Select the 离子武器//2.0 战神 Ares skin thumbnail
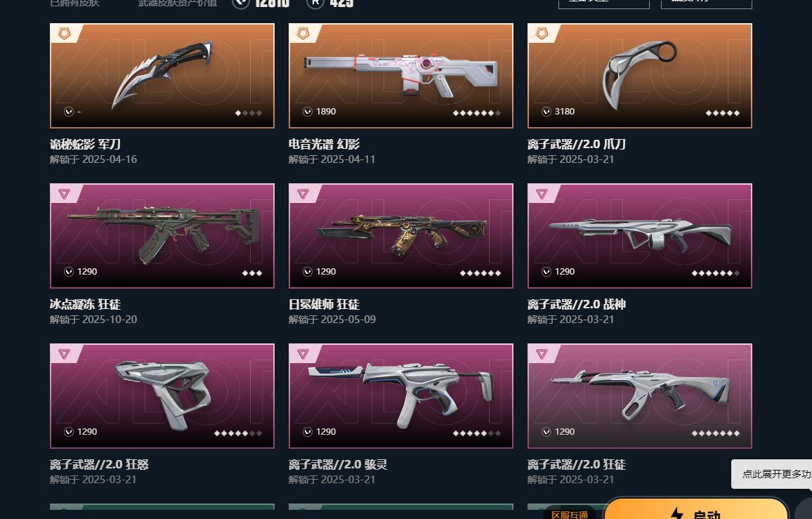 click(x=639, y=236)
